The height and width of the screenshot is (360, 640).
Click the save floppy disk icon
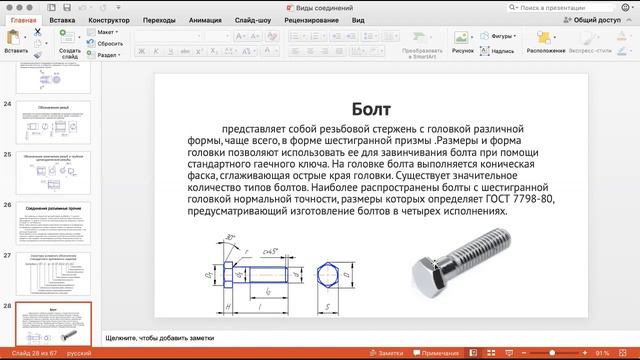67,7
